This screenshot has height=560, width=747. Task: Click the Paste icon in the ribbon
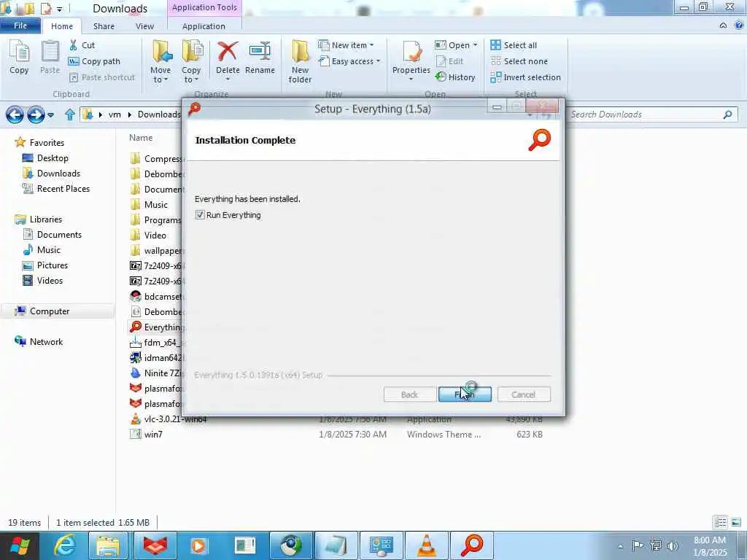[50, 57]
